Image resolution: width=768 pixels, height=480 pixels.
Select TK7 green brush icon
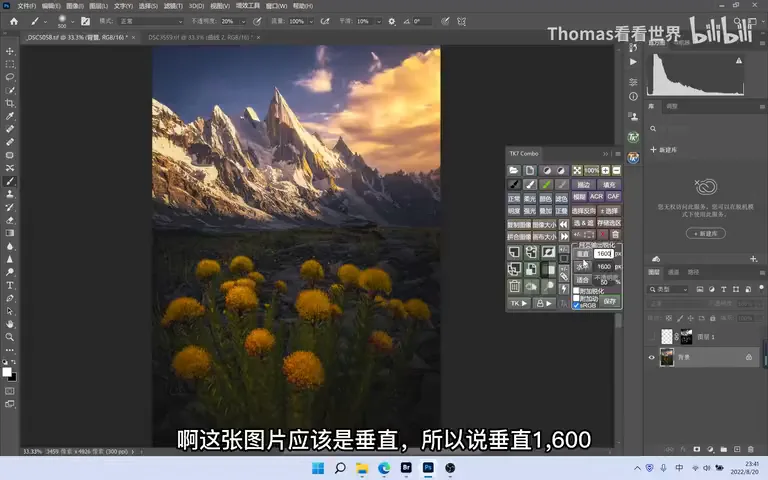(546, 185)
